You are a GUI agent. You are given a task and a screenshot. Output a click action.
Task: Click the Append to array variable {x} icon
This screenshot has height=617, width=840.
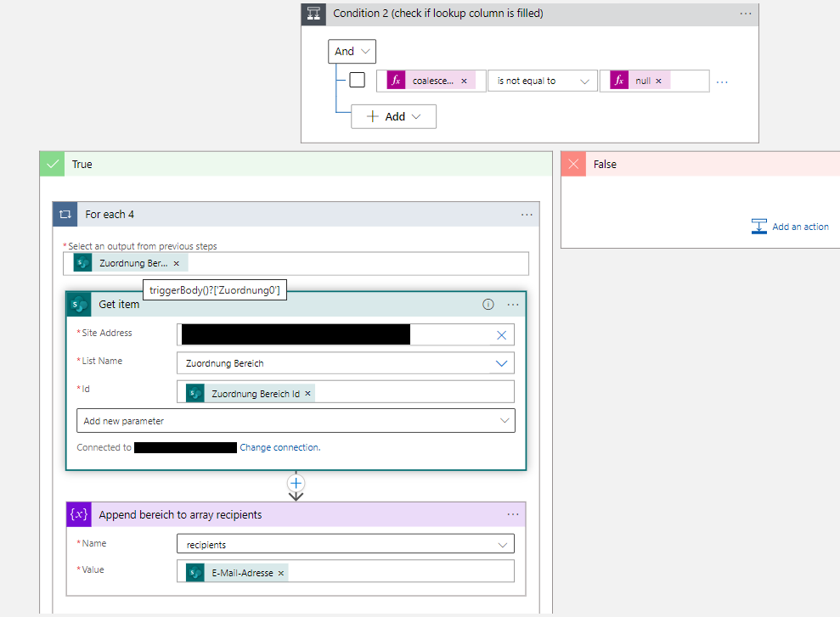[78, 514]
